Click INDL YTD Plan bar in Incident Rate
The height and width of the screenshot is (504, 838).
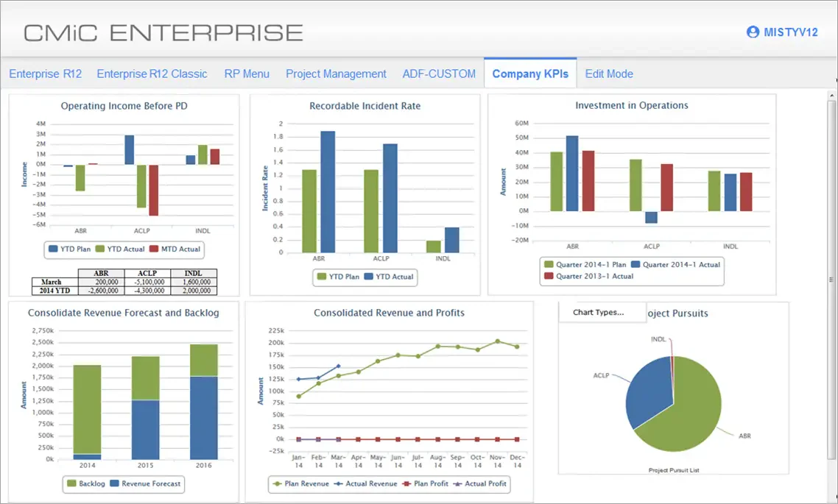pos(434,246)
